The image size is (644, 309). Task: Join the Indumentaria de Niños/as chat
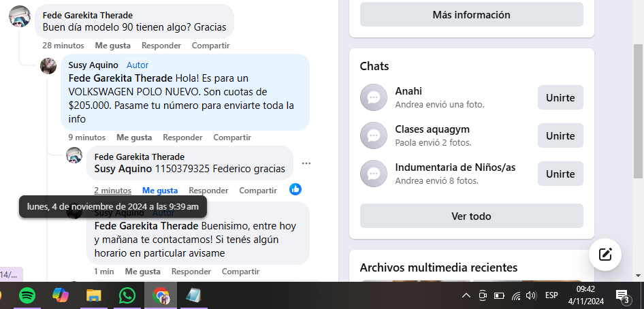click(x=560, y=174)
